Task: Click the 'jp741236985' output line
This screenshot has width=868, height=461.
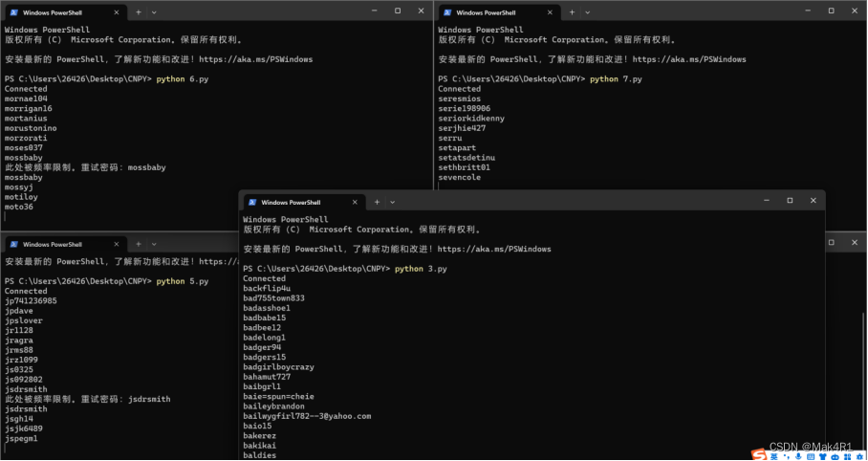Action: [31, 301]
